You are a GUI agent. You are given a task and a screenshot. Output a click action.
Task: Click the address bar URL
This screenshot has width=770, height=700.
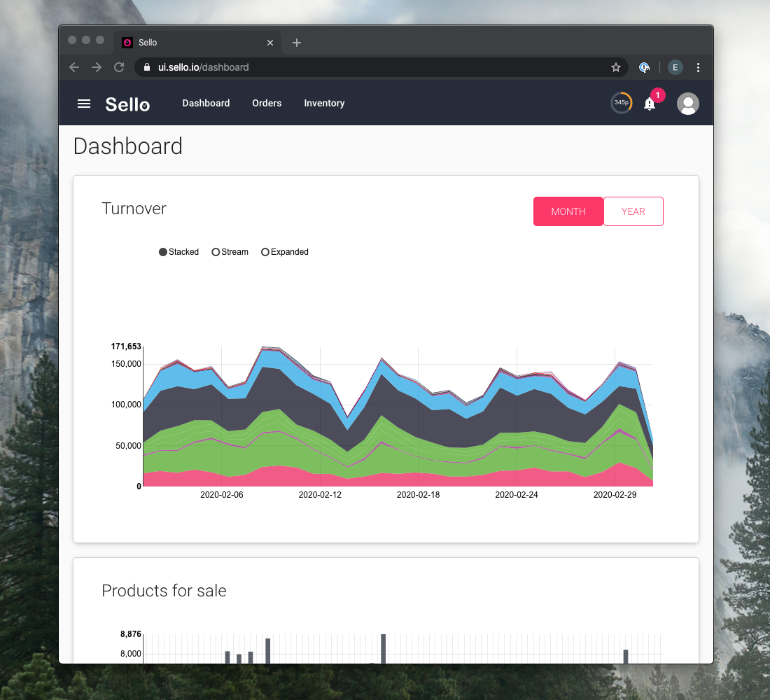coord(203,67)
